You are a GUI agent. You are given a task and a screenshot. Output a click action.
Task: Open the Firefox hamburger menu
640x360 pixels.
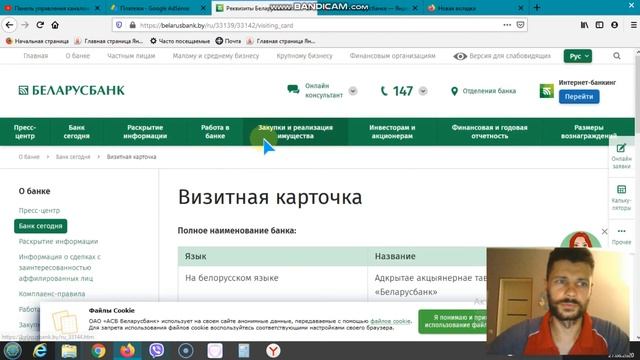tap(633, 25)
